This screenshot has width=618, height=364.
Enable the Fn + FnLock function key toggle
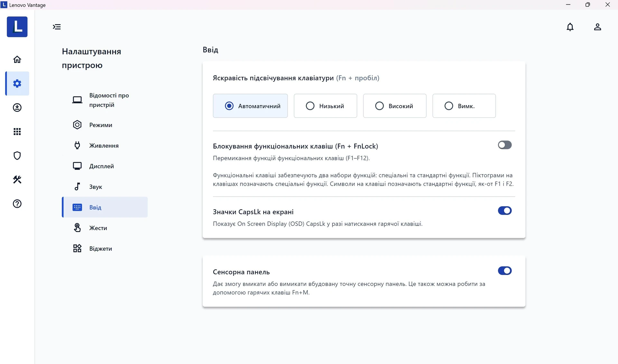pos(504,145)
